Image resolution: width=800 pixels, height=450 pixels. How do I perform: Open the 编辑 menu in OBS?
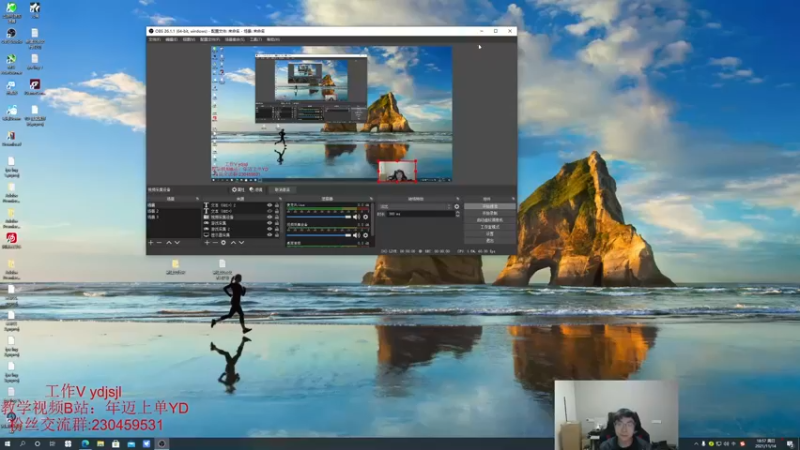click(171, 39)
